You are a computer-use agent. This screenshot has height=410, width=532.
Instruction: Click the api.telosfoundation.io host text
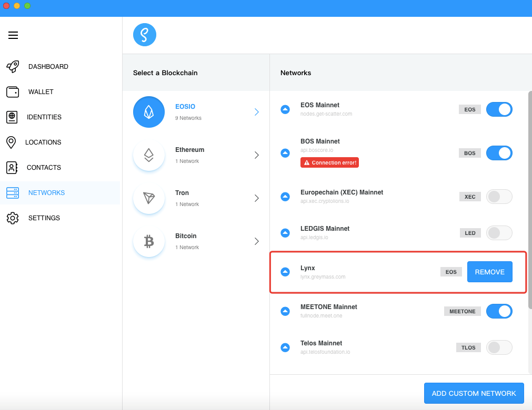pos(325,352)
